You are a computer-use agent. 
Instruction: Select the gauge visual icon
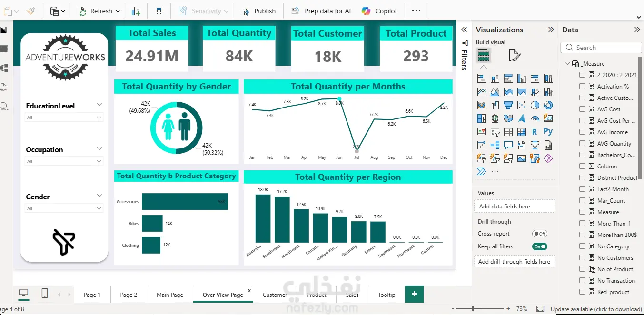click(535, 118)
